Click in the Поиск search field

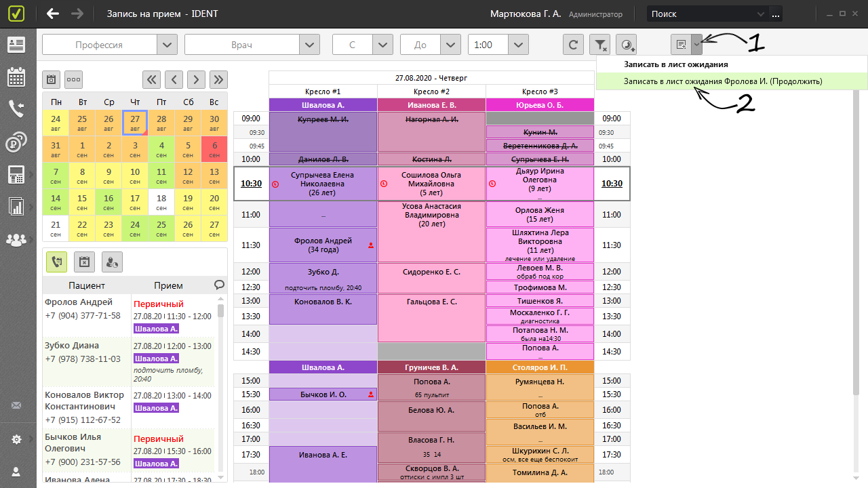pyautogui.click(x=700, y=14)
